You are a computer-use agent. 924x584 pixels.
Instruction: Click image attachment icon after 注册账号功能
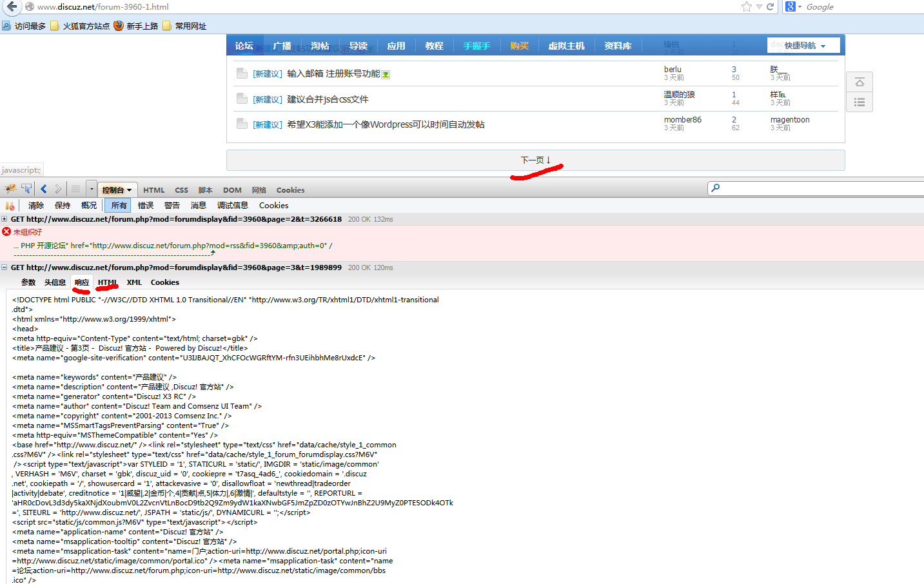(386, 74)
